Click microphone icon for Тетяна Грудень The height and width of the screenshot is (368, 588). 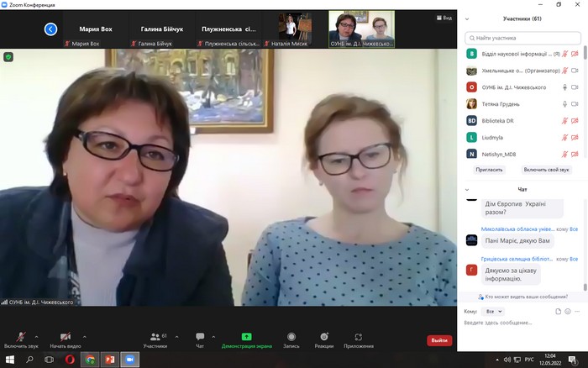pos(564,104)
